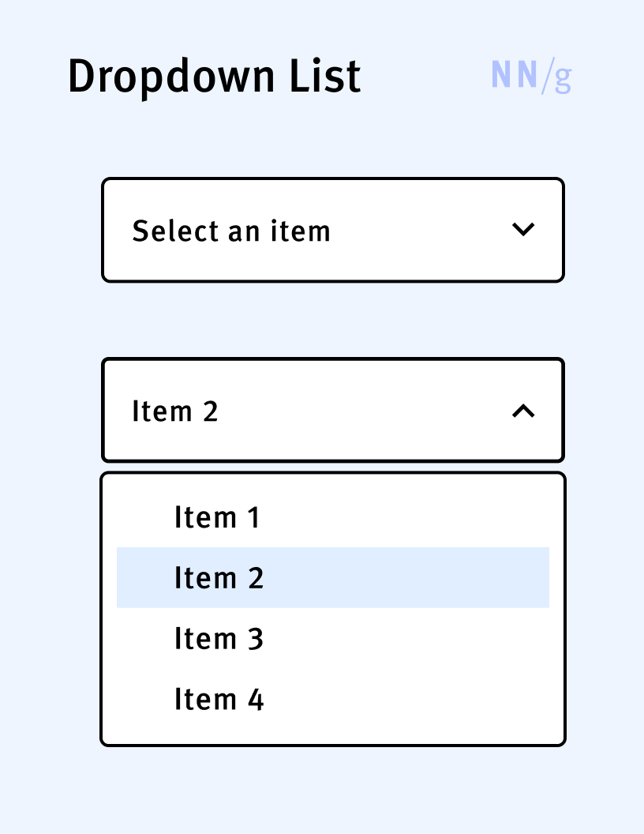
Task: Click the Select an item placeholder text
Action: [x=230, y=231]
